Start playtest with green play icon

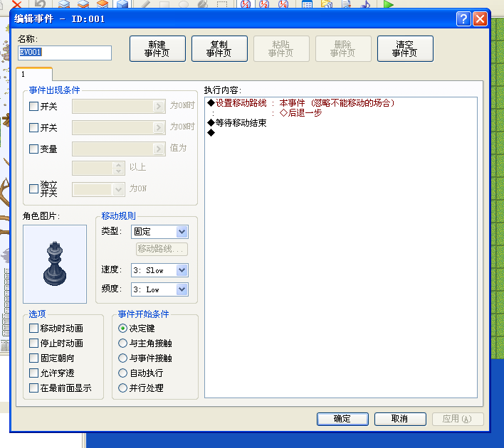[388, 4]
